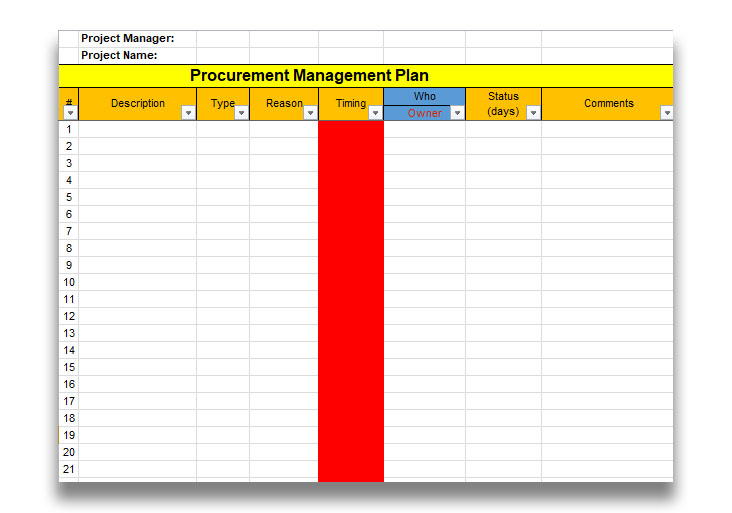Expand the Reason column filter arrow
Image resolution: width=732 pixels, height=513 pixels.
coord(310,113)
